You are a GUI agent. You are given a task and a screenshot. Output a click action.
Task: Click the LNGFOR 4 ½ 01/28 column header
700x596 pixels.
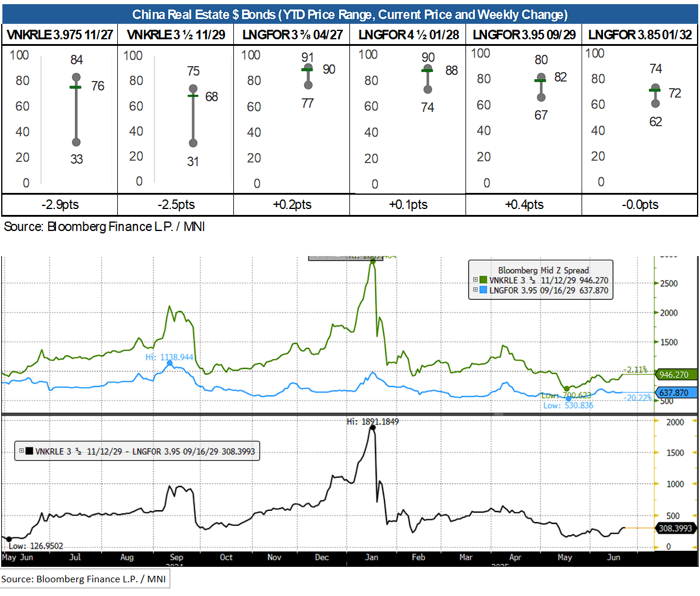tap(408, 35)
